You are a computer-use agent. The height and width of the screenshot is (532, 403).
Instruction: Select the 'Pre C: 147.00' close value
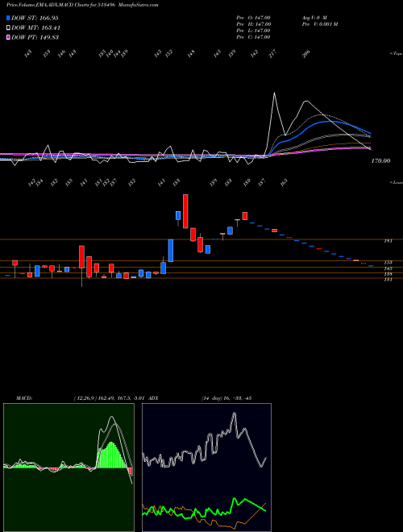(x=253, y=37)
